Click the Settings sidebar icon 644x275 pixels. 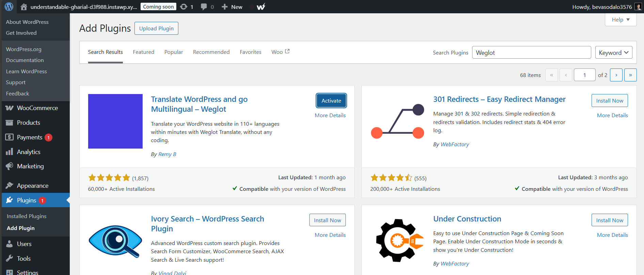coord(10,273)
